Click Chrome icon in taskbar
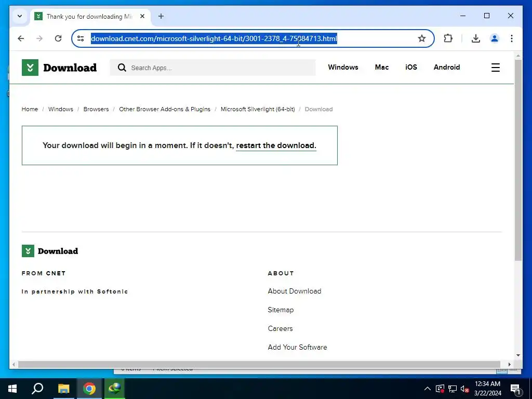This screenshot has width=532, height=399. point(89,389)
